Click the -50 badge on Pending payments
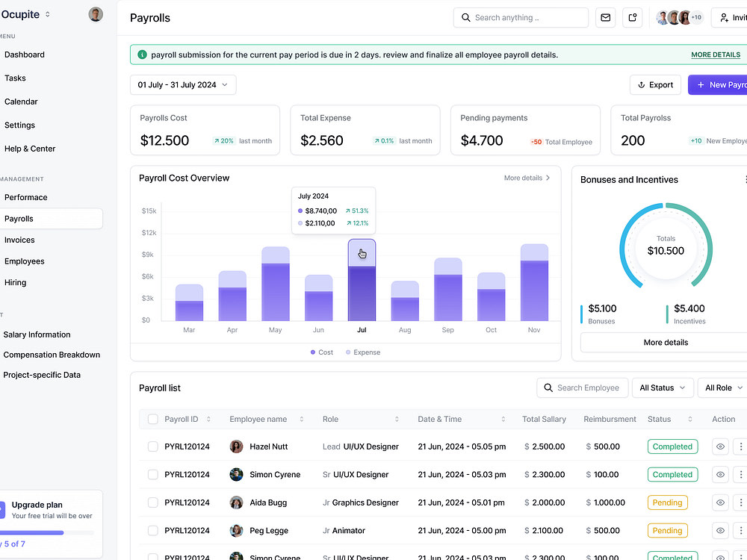Screen dimensions: 747x560 point(536,142)
